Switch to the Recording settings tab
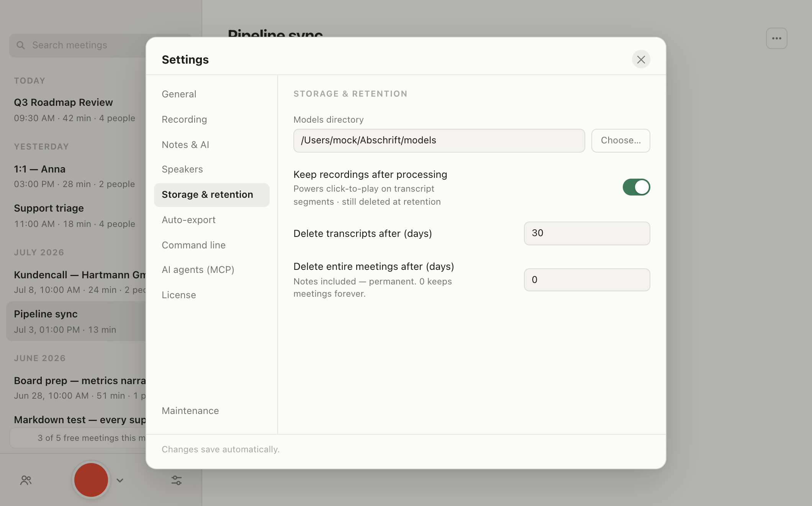Screen dimensions: 812x506 pos(212,119)
